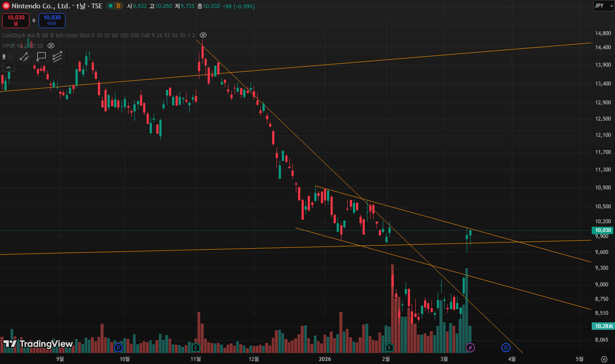
Task: Click the 10.28M volume tag on axis
Action: point(603,326)
